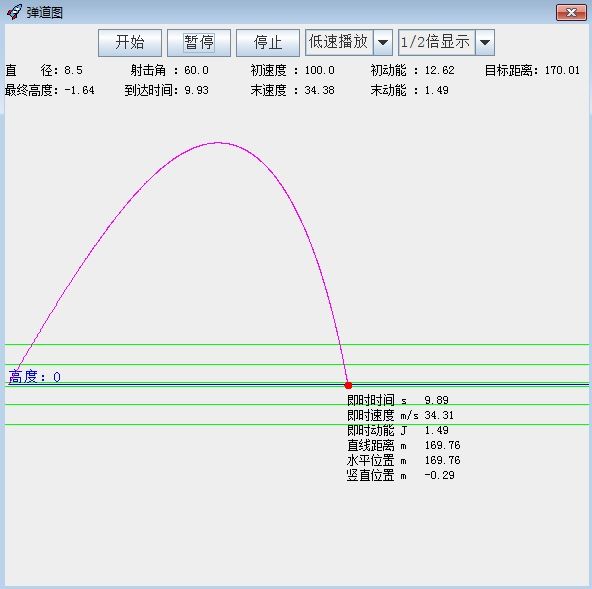Pause playback with the 暂停 button
This screenshot has height=589, width=592.
(199, 43)
